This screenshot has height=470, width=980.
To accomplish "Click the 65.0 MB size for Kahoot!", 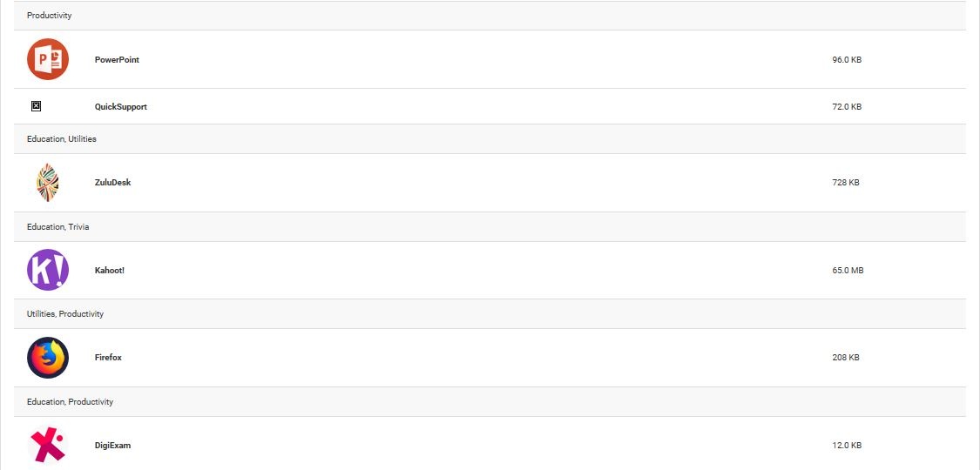I will coord(848,271).
